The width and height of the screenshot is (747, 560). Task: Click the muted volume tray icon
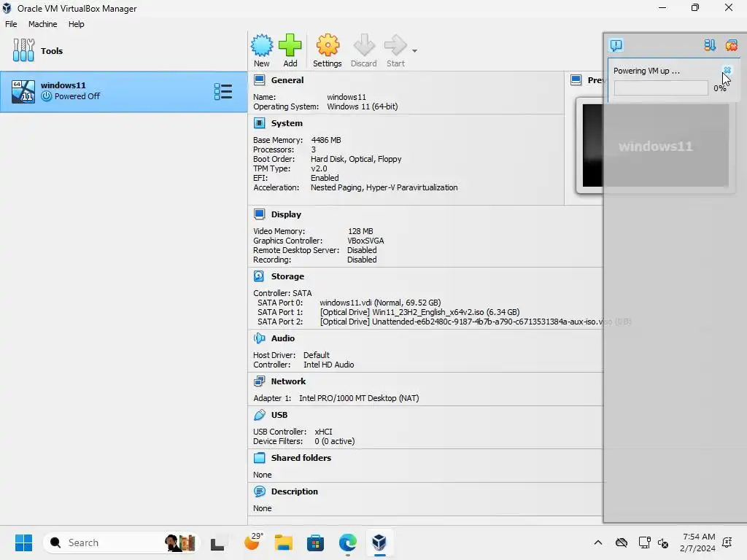point(662,542)
